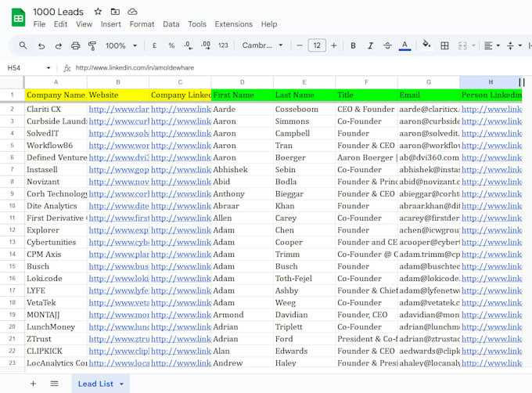This screenshot has height=393, width=532.
Task: Open the Extensions menu
Action: click(233, 24)
